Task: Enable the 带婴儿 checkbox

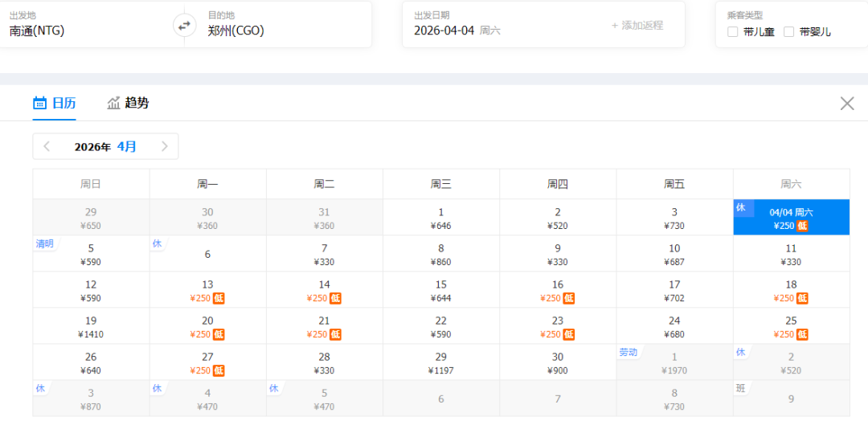Action: pos(788,32)
